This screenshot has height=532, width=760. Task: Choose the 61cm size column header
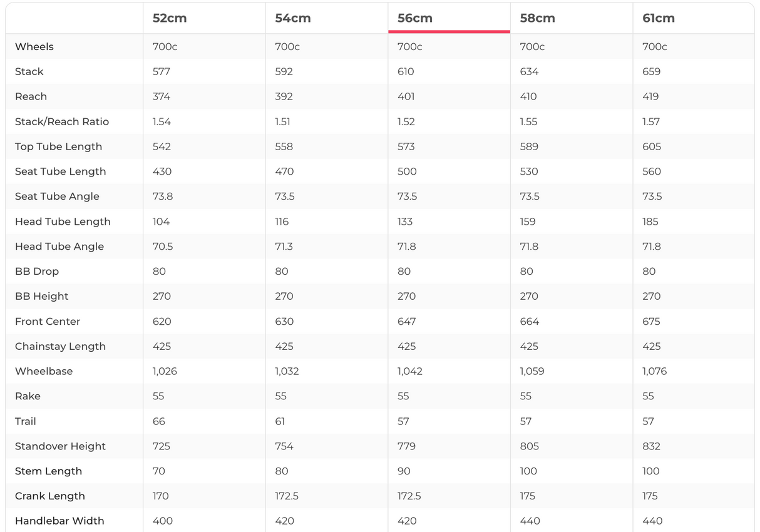tap(659, 18)
